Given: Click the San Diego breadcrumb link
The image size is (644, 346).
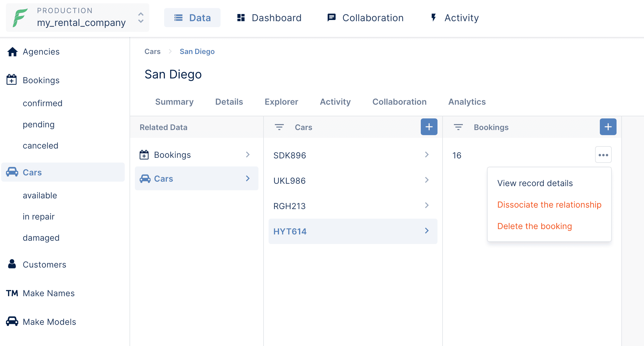Looking at the screenshot, I should coord(197,52).
